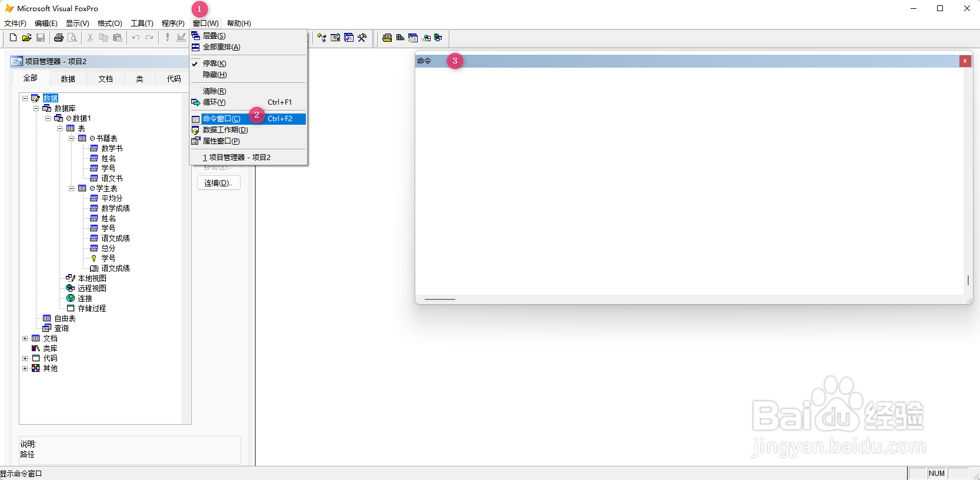This screenshot has height=480, width=980.
Task: Open the 文件(F) menu
Action: [15, 24]
